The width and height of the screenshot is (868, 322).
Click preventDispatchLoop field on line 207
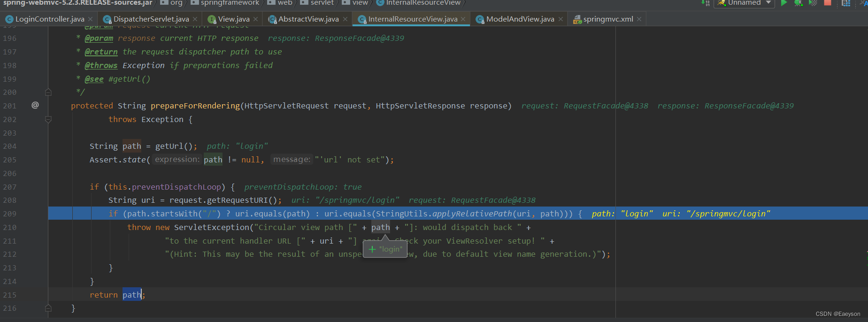click(176, 187)
